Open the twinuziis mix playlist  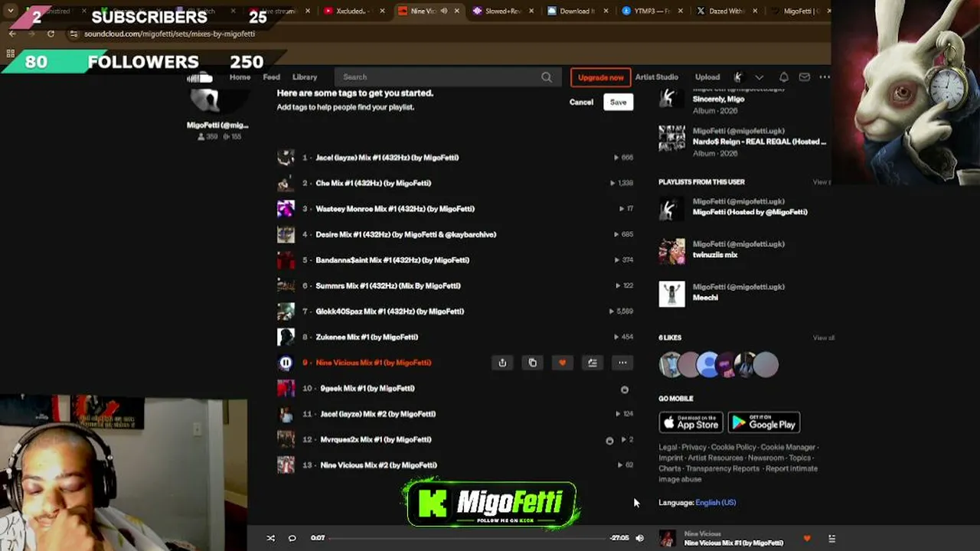(x=715, y=255)
